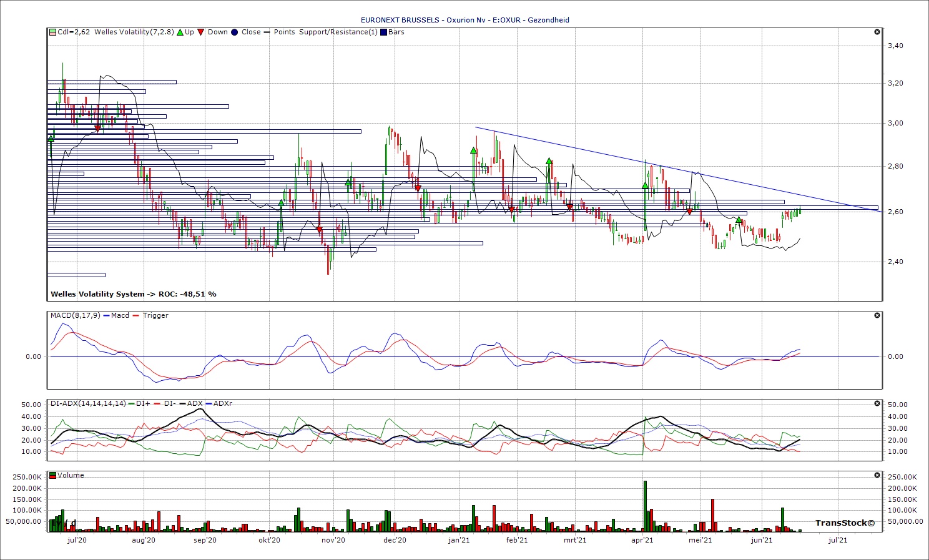Click the Support/Resistance(1) legend label
The image size is (929, 560).
coord(338,32)
